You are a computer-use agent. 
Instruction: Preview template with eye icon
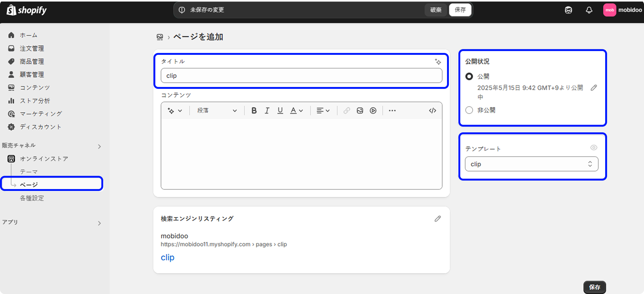click(x=594, y=147)
